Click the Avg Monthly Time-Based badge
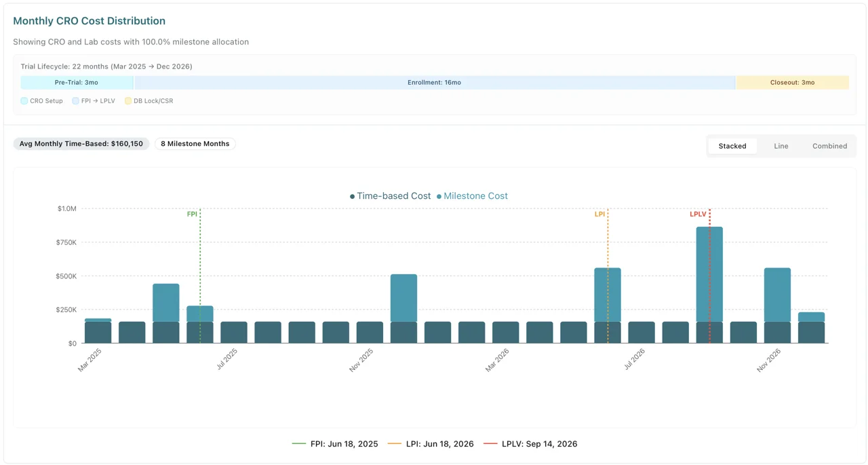The image size is (868, 465). (x=81, y=143)
